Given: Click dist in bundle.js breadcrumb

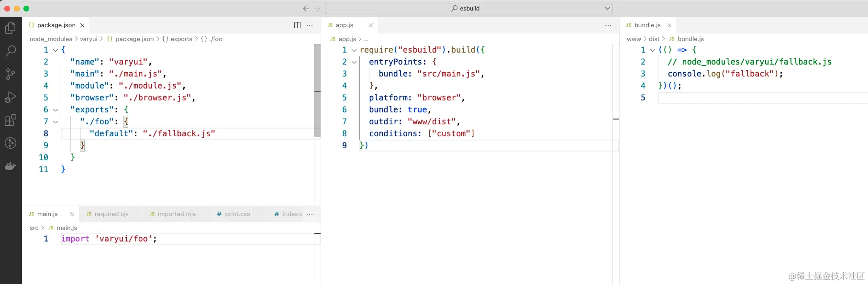Looking at the screenshot, I should [654, 39].
